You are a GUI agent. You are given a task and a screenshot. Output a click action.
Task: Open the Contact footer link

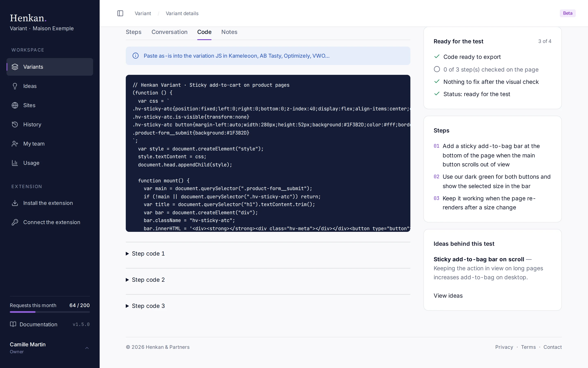(x=552, y=347)
